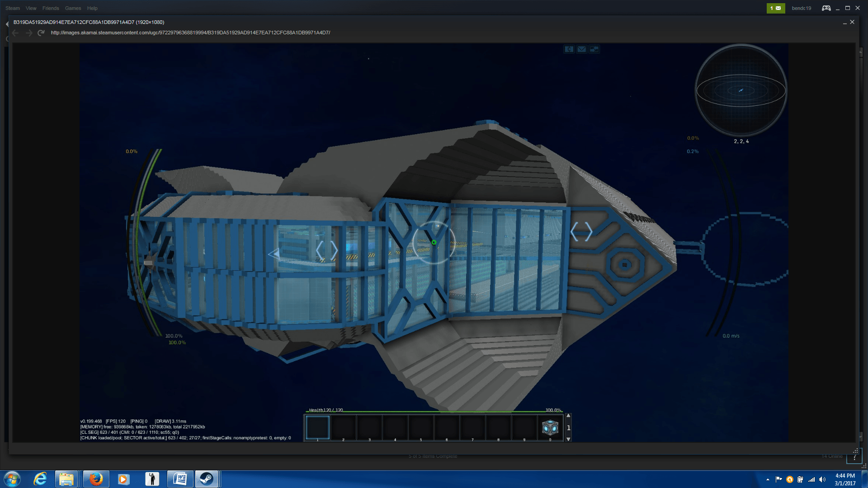Click the hotbar up arrow
The image size is (868, 488).
(568, 416)
